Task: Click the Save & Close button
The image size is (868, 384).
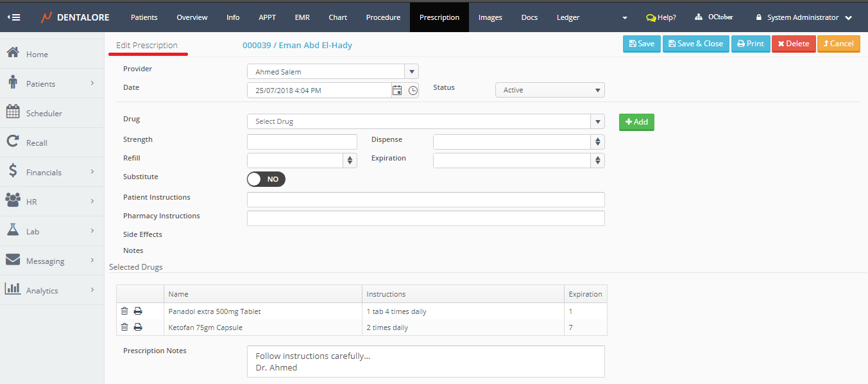Action: point(695,44)
